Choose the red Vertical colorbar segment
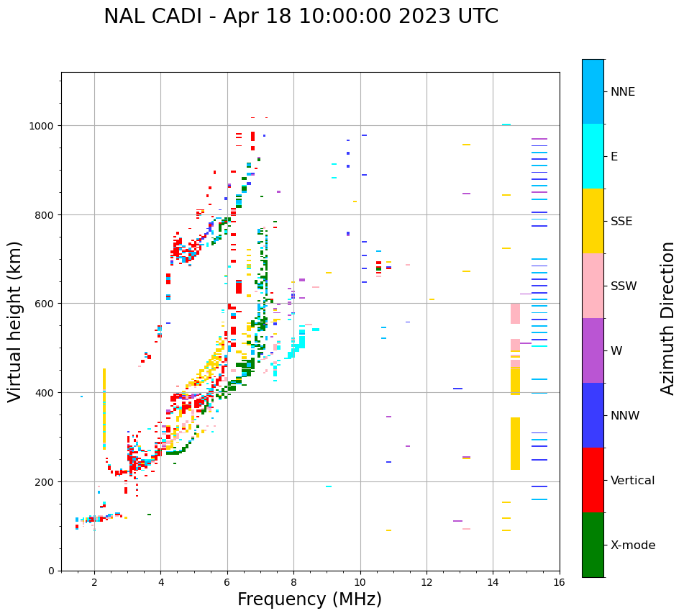 click(593, 480)
